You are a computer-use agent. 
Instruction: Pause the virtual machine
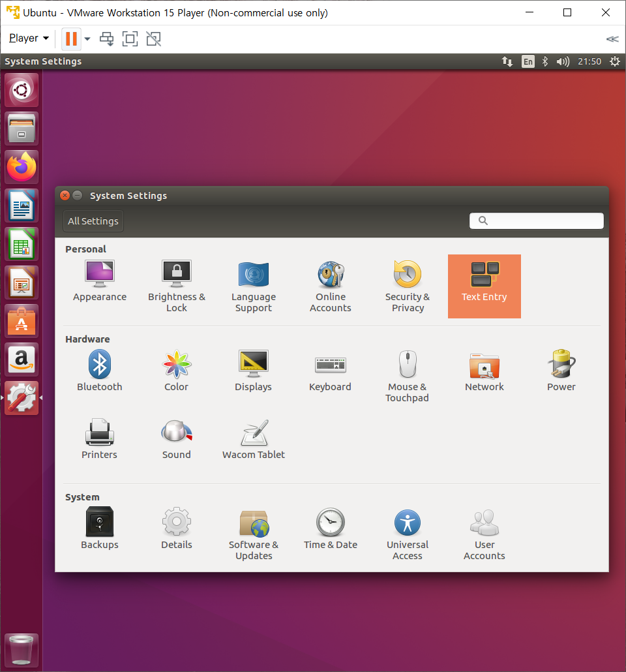tap(71, 38)
